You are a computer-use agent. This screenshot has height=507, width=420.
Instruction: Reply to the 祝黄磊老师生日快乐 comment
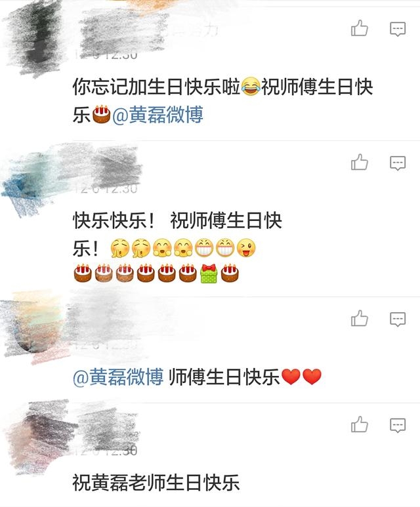click(398, 425)
